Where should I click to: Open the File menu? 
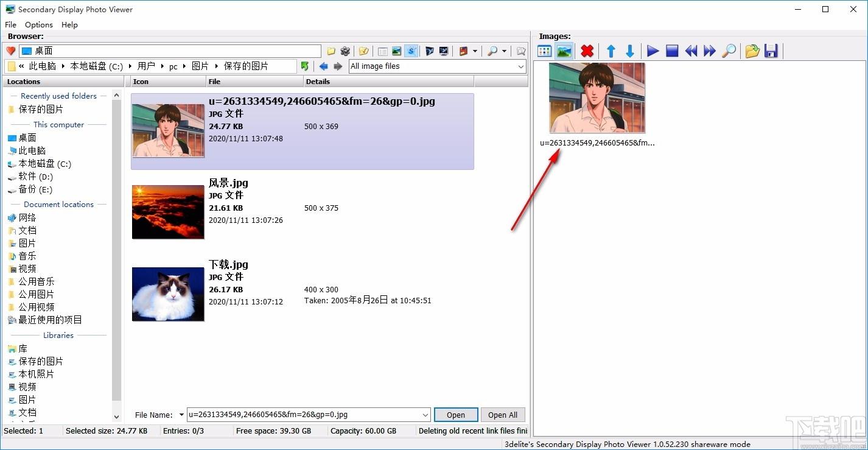click(x=10, y=24)
